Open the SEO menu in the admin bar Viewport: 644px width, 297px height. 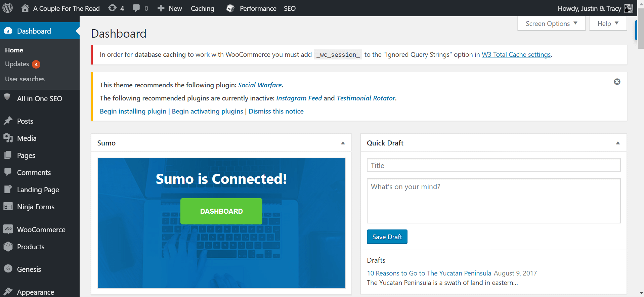[290, 8]
